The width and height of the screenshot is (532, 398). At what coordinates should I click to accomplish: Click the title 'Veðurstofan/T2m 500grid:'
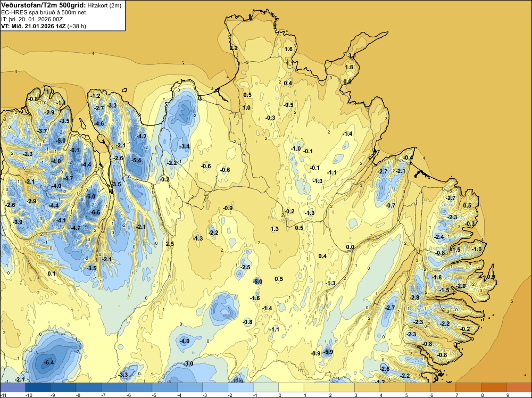[x=44, y=5]
